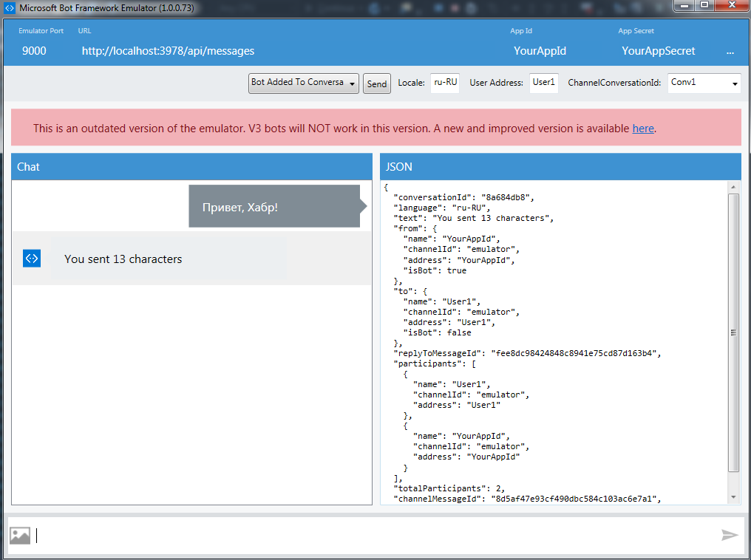Image resolution: width=751 pixels, height=560 pixels.
Task: Click the YourAppId field
Action: 540,51
